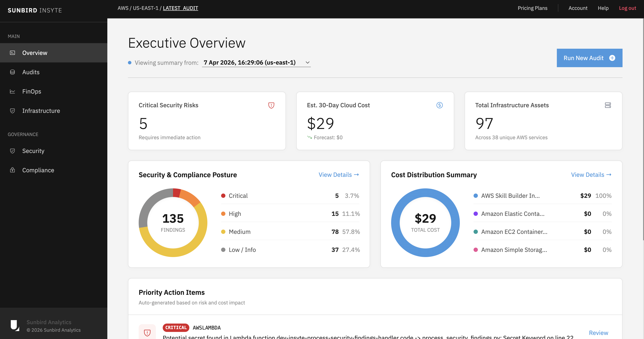This screenshot has width=644, height=339.
Task: Open the audit date dropdown
Action: click(x=256, y=62)
